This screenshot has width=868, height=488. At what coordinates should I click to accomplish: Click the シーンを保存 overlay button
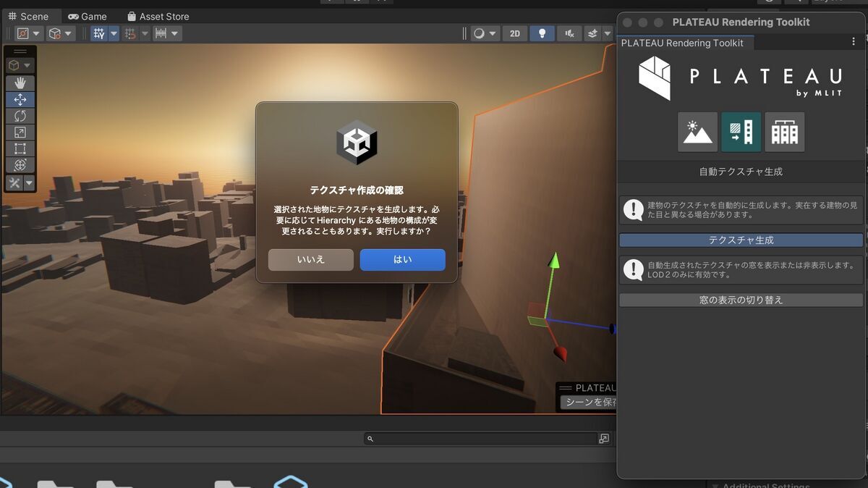pyautogui.click(x=588, y=403)
